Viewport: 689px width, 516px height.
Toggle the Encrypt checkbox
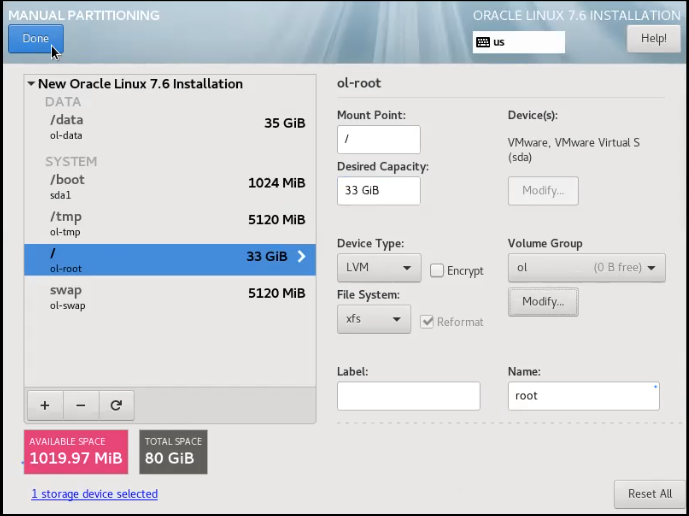[x=437, y=270]
